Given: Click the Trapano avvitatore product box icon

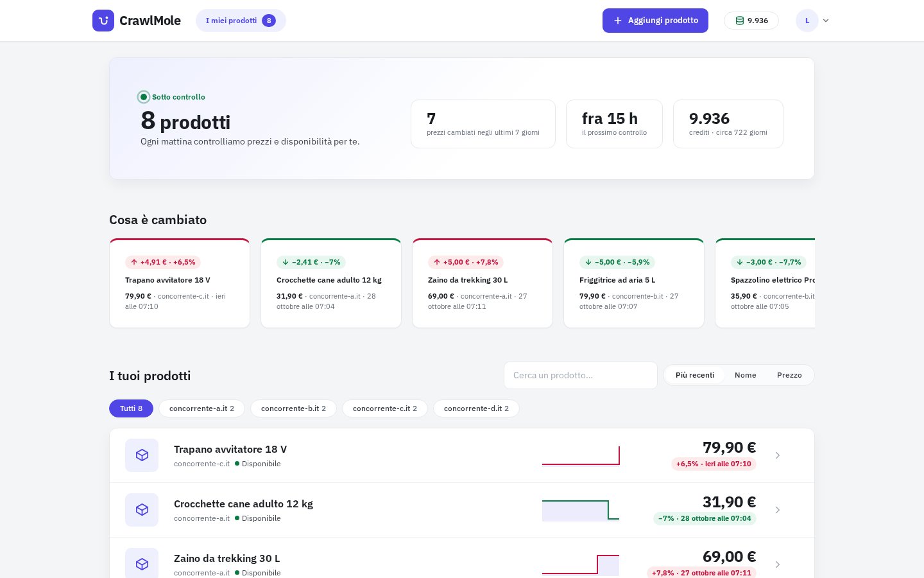Looking at the screenshot, I should click(x=142, y=455).
